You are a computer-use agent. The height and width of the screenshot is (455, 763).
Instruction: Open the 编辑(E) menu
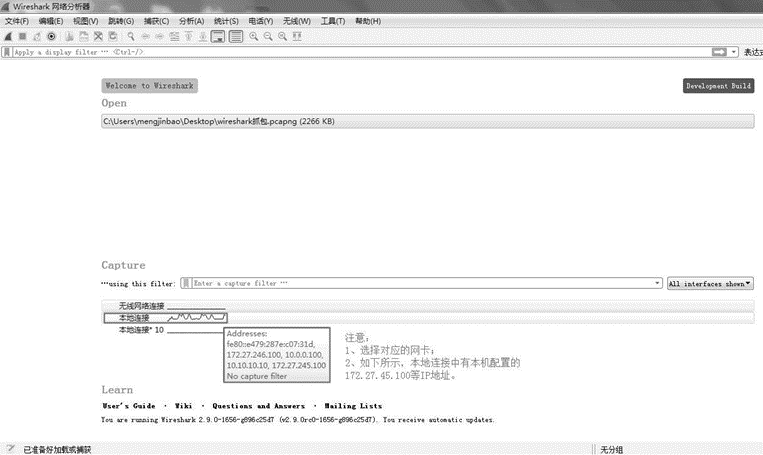pos(51,21)
